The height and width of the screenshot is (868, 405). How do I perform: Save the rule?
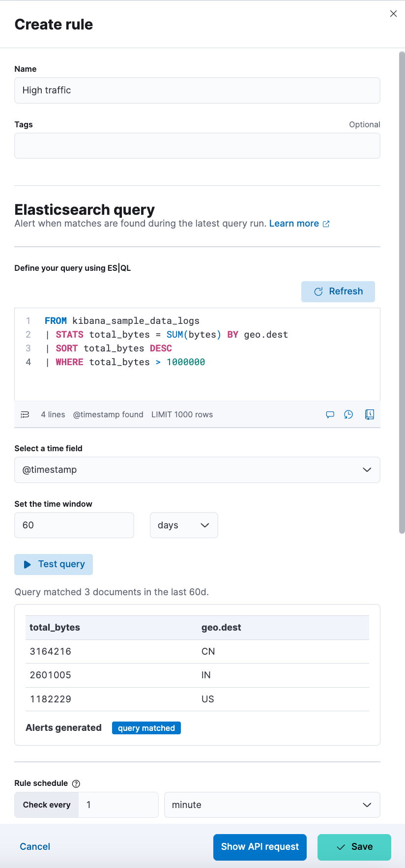(x=354, y=847)
